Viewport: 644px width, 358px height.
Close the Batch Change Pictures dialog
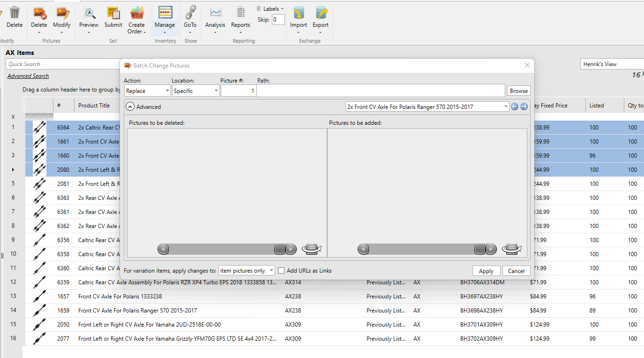point(527,66)
